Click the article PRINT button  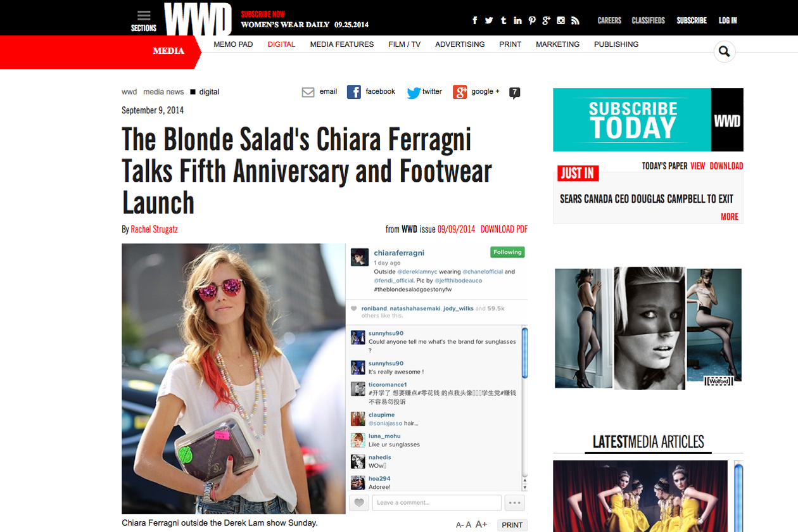(x=512, y=525)
